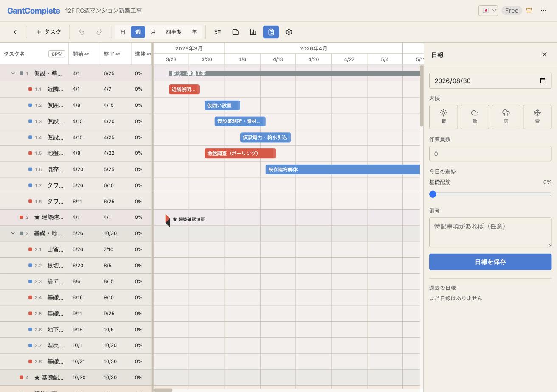Image resolution: width=557 pixels, height=392 pixels.
Task: Select task row 3.2 根切
Action: (76, 266)
